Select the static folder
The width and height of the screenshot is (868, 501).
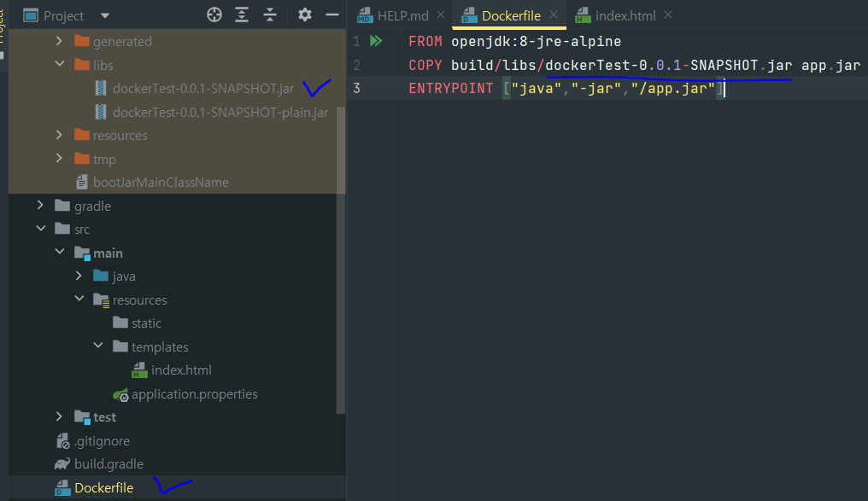pyautogui.click(x=146, y=323)
